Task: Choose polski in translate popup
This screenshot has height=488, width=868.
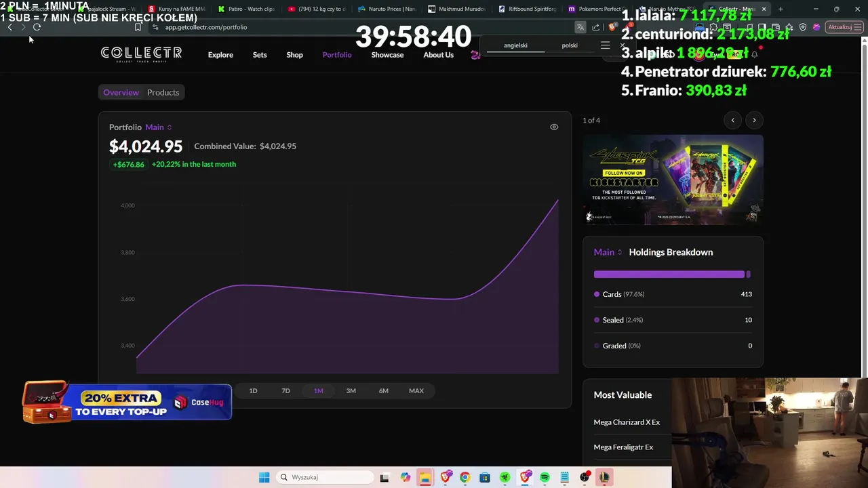Action: [570, 45]
